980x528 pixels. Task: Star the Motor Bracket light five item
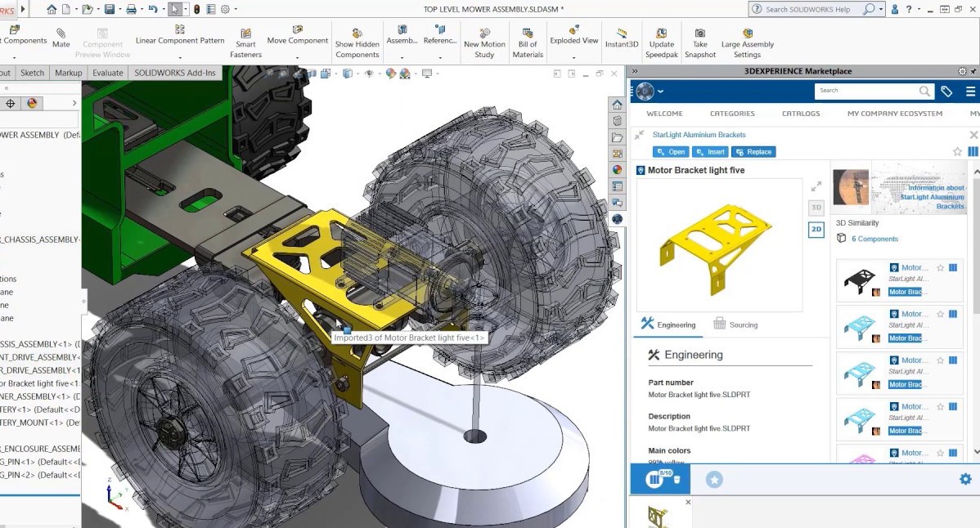point(957,151)
